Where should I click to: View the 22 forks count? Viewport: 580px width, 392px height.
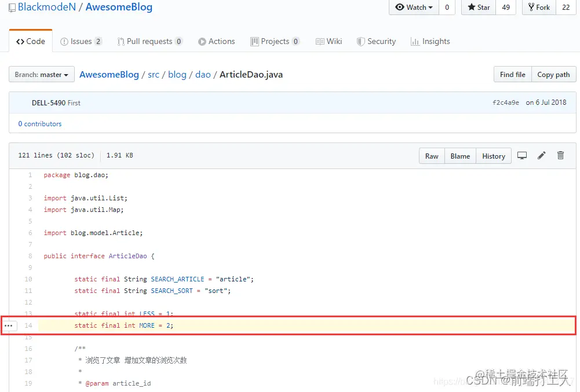click(x=566, y=8)
